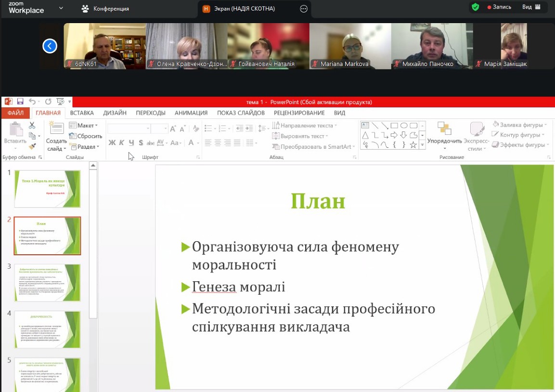Click the Сбросить reset button
The width and height of the screenshot is (555, 392).
tap(86, 136)
